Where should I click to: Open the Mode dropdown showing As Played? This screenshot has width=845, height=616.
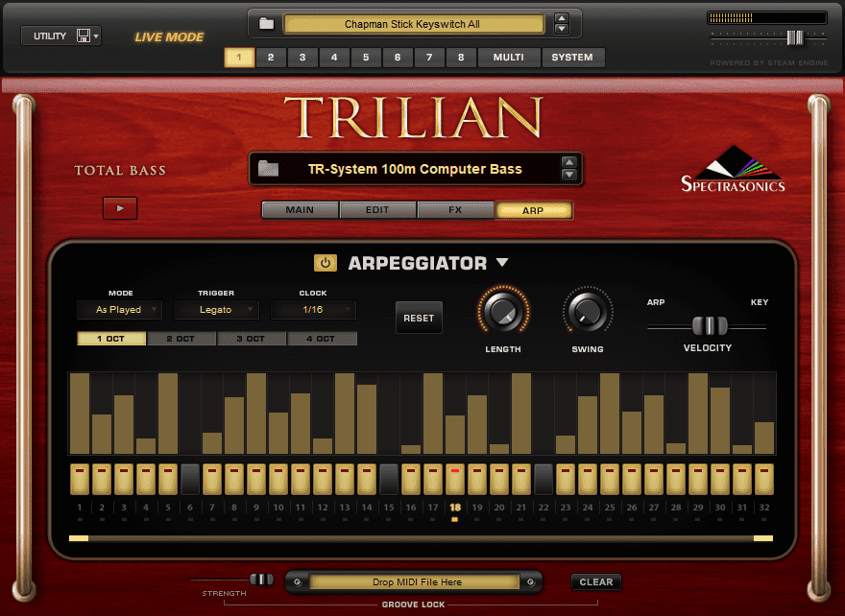pos(119,310)
